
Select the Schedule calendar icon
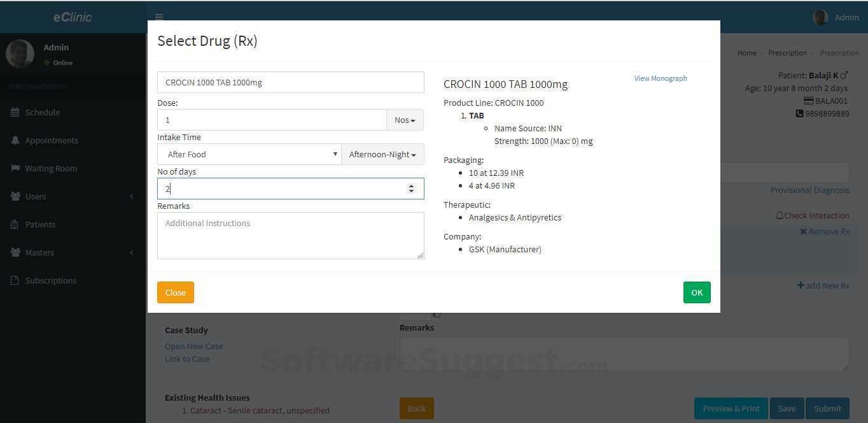tap(22, 112)
